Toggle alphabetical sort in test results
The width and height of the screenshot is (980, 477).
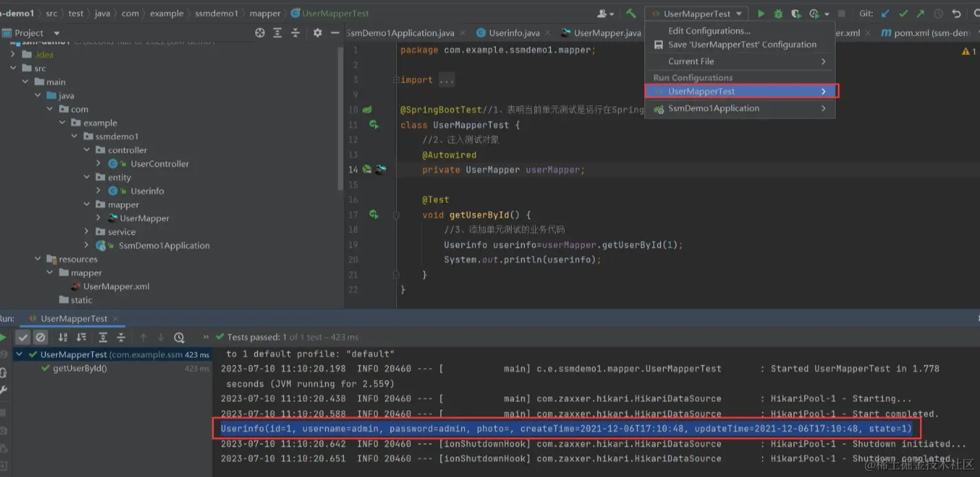(x=63, y=337)
